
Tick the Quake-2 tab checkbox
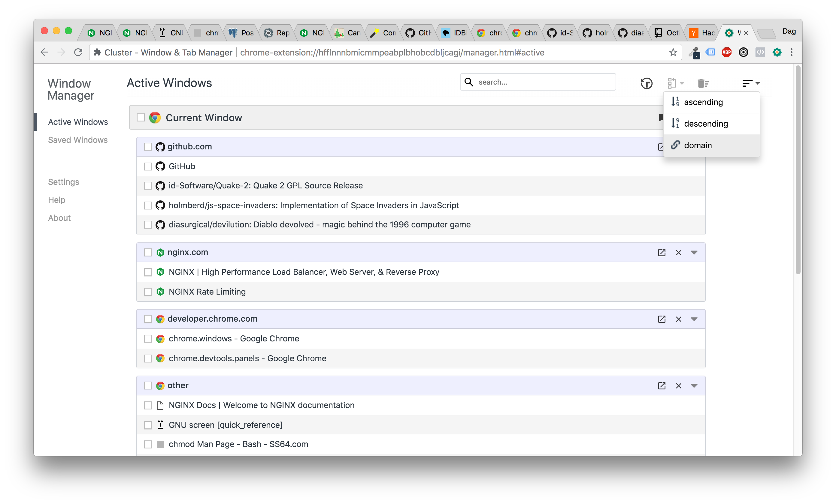tap(148, 185)
